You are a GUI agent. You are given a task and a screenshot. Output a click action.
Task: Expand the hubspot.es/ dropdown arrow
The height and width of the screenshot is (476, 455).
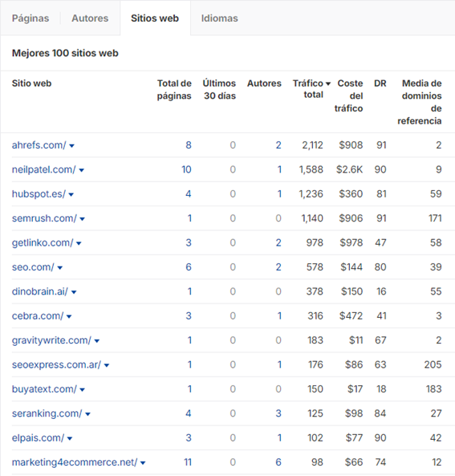71,194
